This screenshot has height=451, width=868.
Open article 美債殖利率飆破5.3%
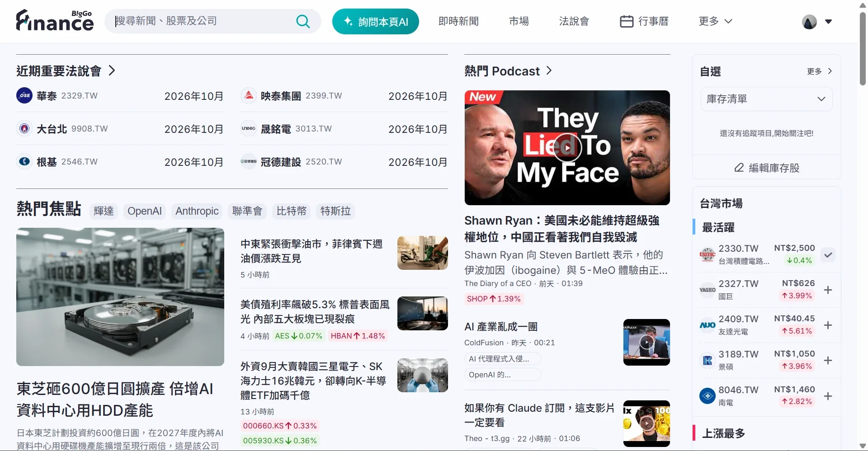point(315,312)
